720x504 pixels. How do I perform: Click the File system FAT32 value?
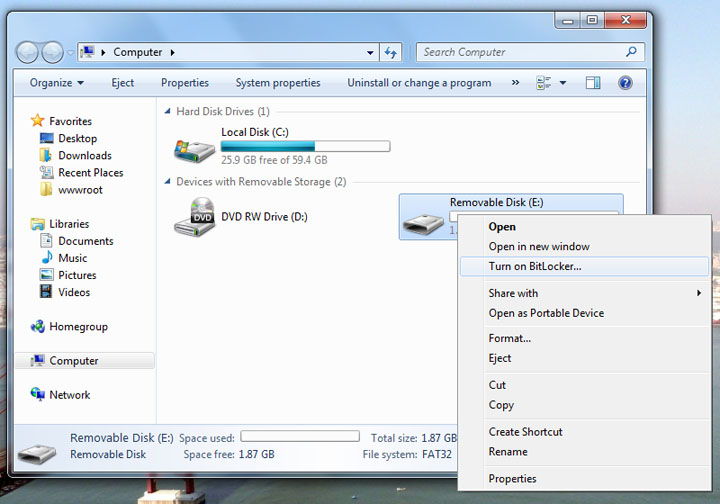437,454
